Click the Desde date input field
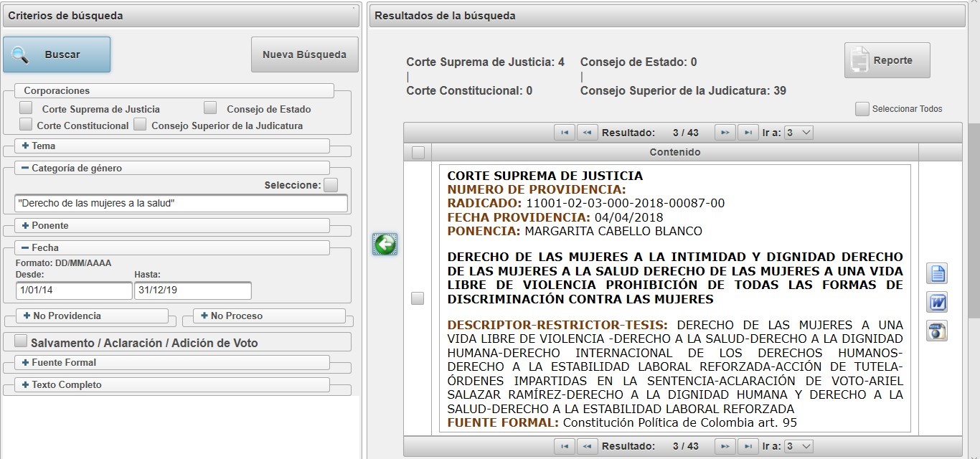980x459 pixels. tap(74, 290)
